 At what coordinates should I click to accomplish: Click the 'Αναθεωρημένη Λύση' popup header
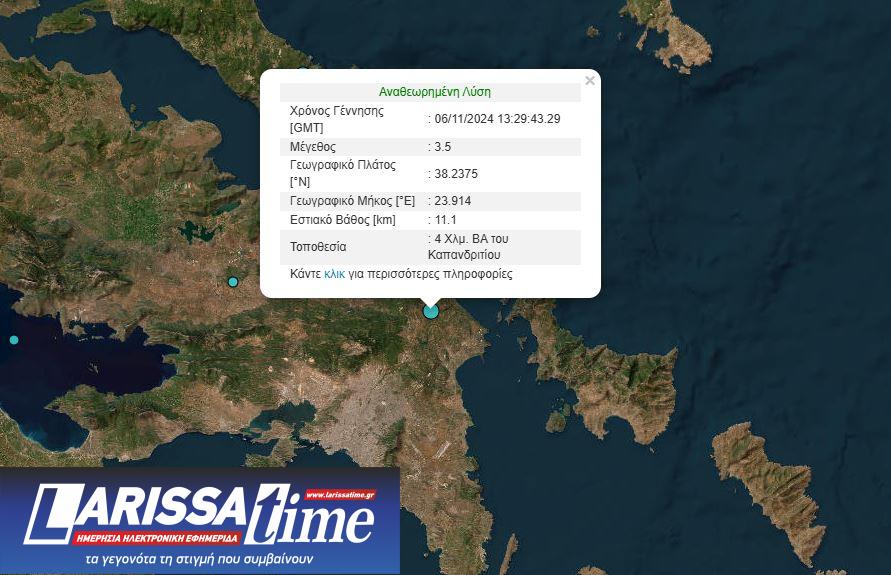coord(434,92)
